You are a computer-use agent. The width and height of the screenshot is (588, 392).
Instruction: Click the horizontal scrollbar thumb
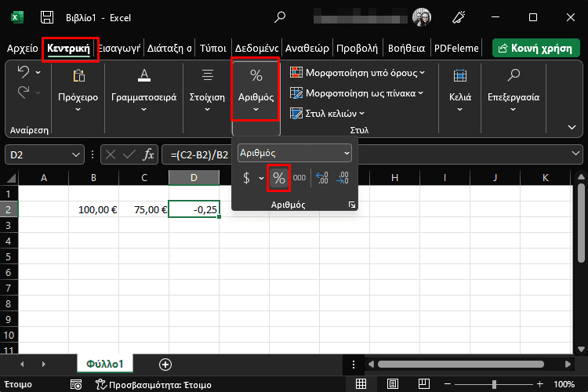(461, 364)
